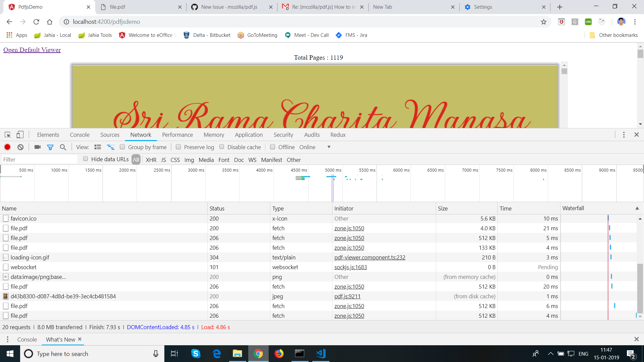Select the inspect element picker icon

8,135
